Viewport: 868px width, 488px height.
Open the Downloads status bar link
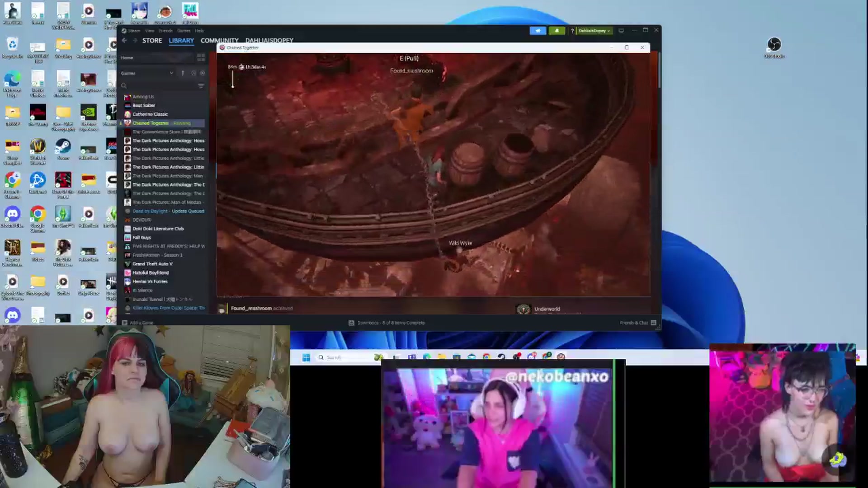coord(387,323)
